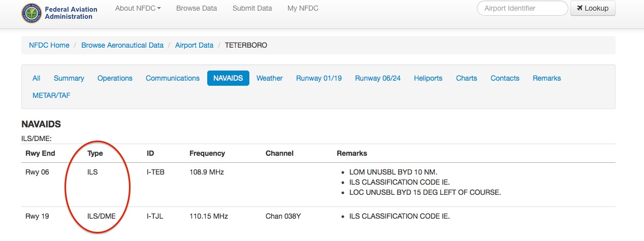Select the active NAVAIDS tab

[228, 78]
